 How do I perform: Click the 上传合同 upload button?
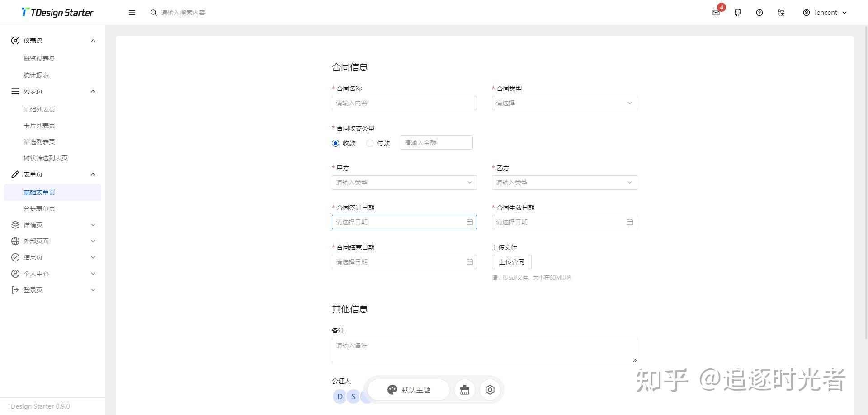pyautogui.click(x=512, y=262)
